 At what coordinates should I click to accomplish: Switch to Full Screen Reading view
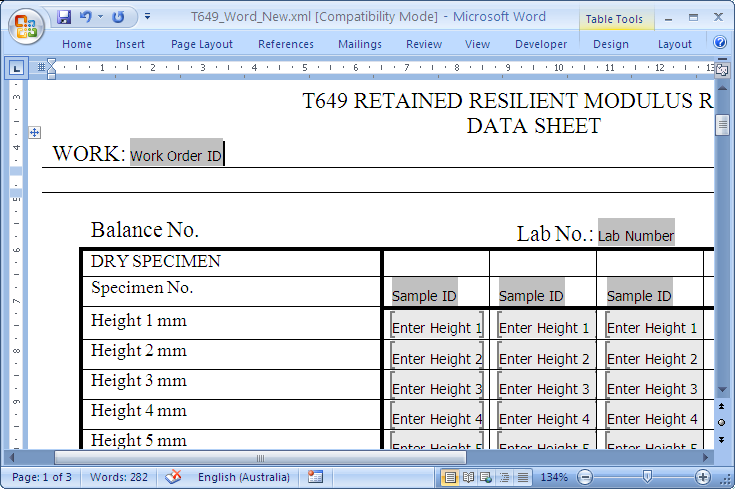tap(469, 477)
